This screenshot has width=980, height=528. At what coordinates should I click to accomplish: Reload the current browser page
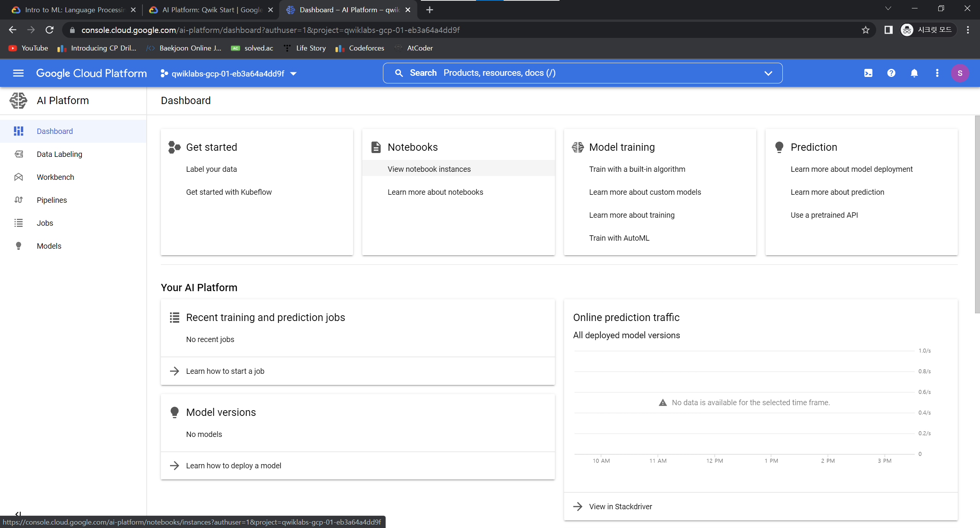[x=49, y=30]
